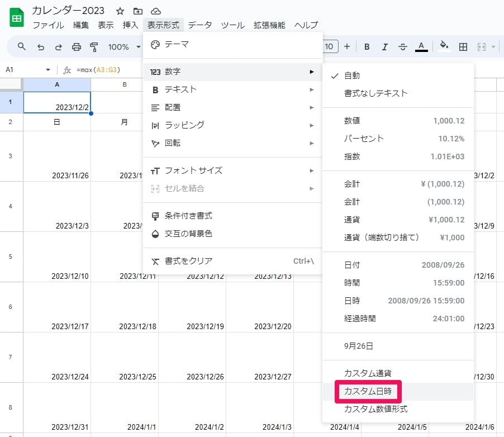Apply the パーセント 10.12% format
This screenshot has height=437, width=504.
tap(398, 139)
